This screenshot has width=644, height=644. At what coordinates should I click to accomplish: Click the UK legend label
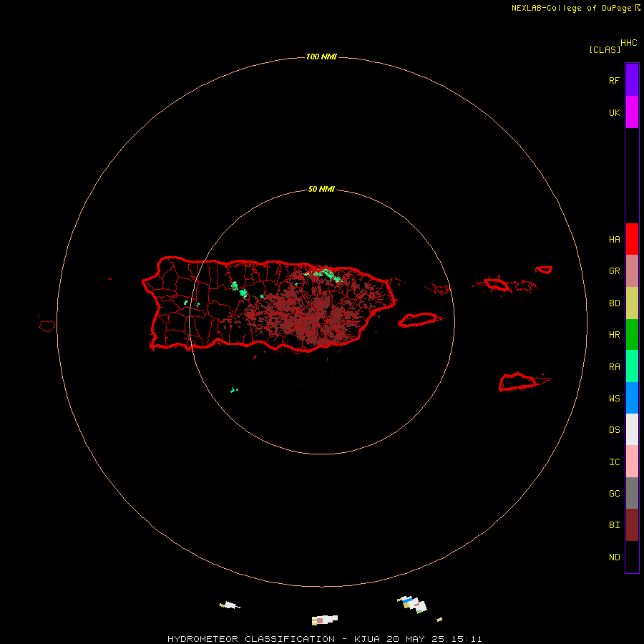pyautogui.click(x=614, y=112)
